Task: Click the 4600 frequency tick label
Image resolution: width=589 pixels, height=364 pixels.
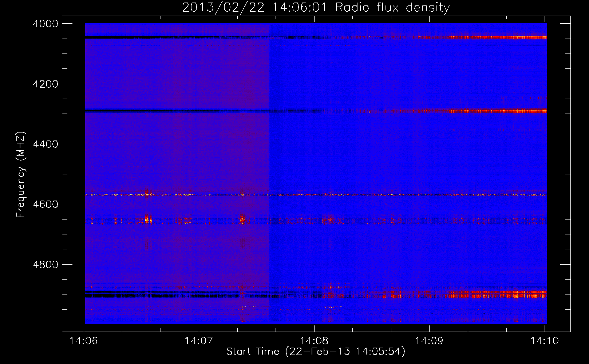Action: pos(46,204)
